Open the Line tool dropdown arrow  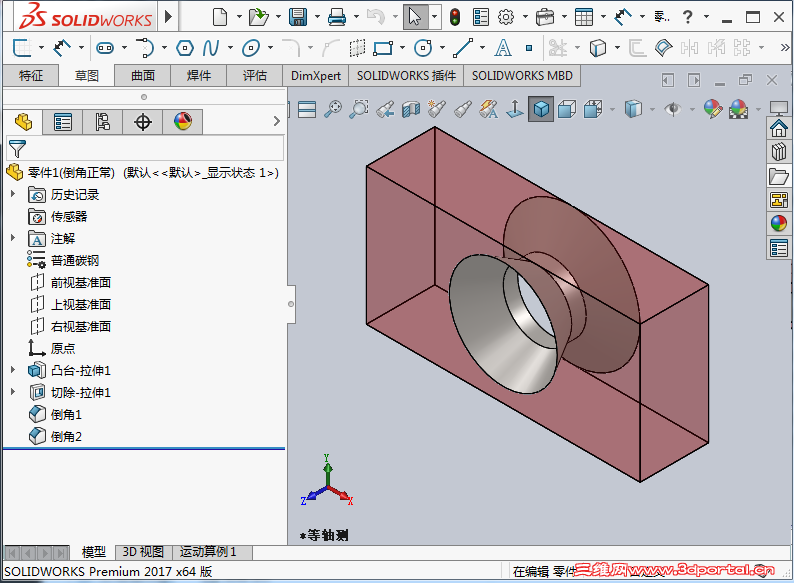(482, 48)
